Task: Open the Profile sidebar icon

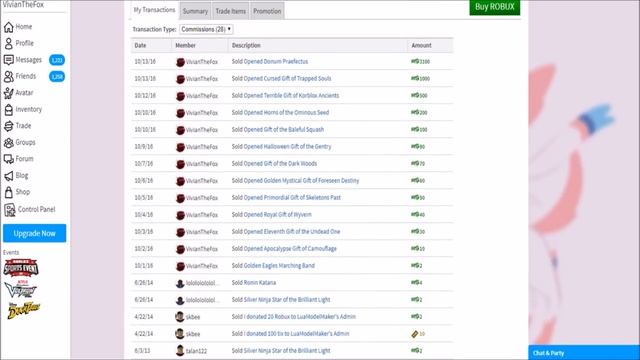Action: 9,43
